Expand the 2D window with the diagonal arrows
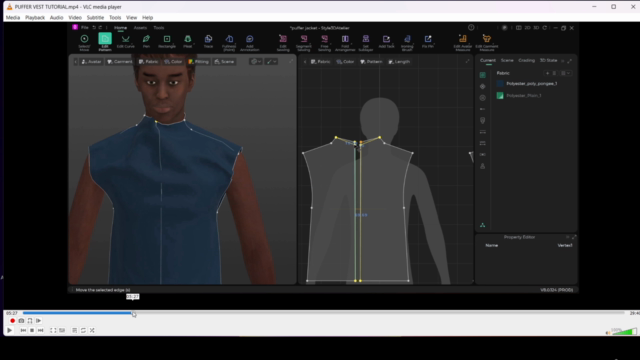640x360 pixels. click(468, 62)
